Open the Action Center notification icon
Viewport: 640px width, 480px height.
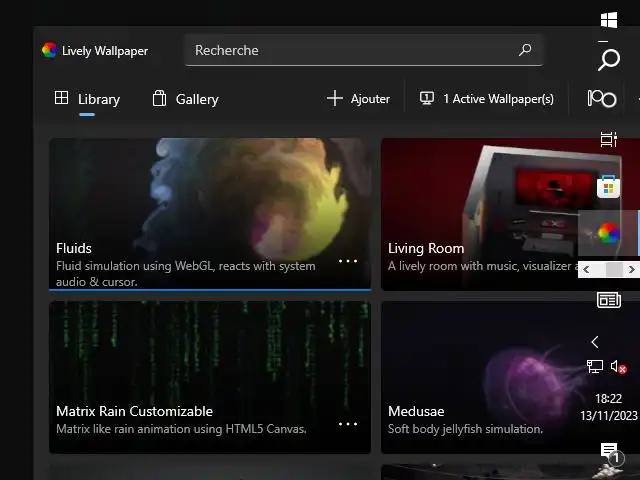[610, 453]
